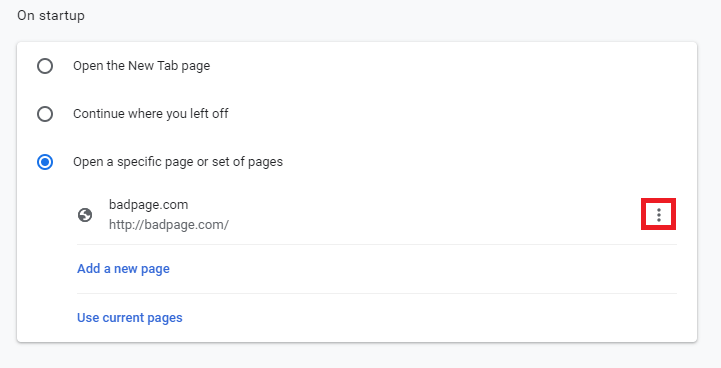Click the On startup section heading
The height and width of the screenshot is (368, 721).
click(51, 16)
